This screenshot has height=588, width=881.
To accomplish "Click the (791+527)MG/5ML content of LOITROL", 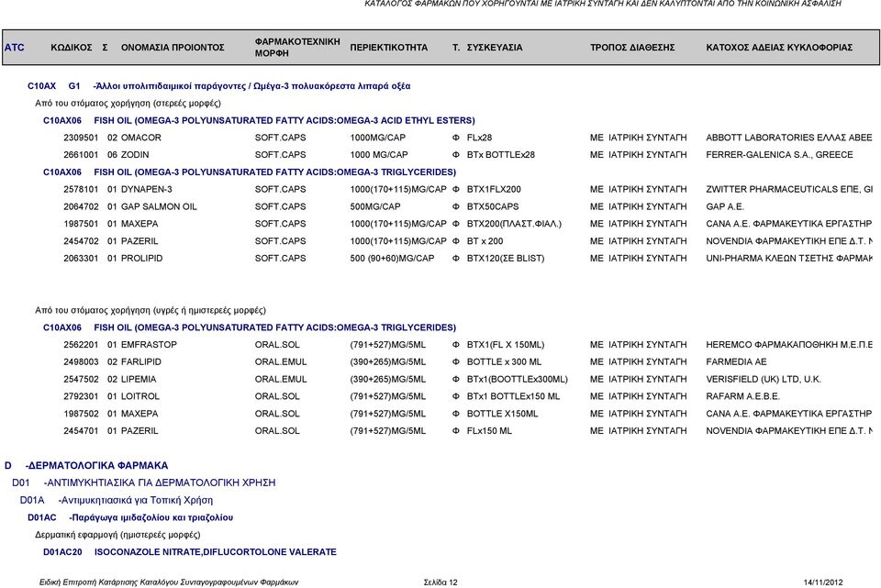I will 387,396.
